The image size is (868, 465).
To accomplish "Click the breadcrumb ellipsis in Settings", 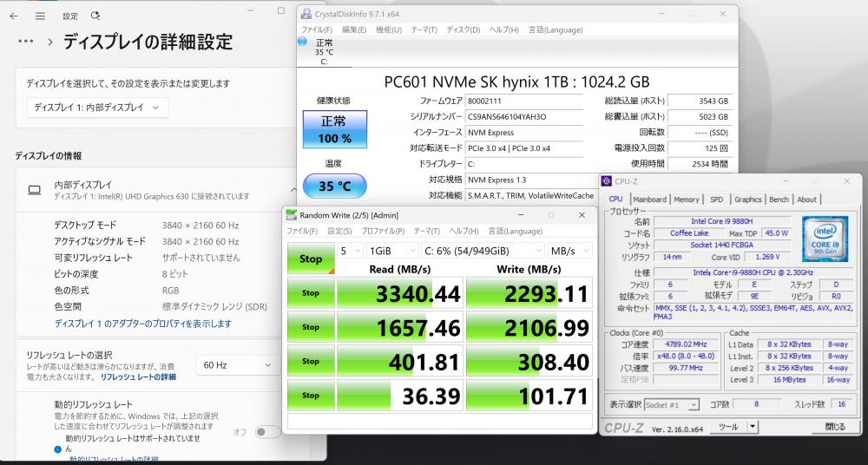I will click(26, 42).
